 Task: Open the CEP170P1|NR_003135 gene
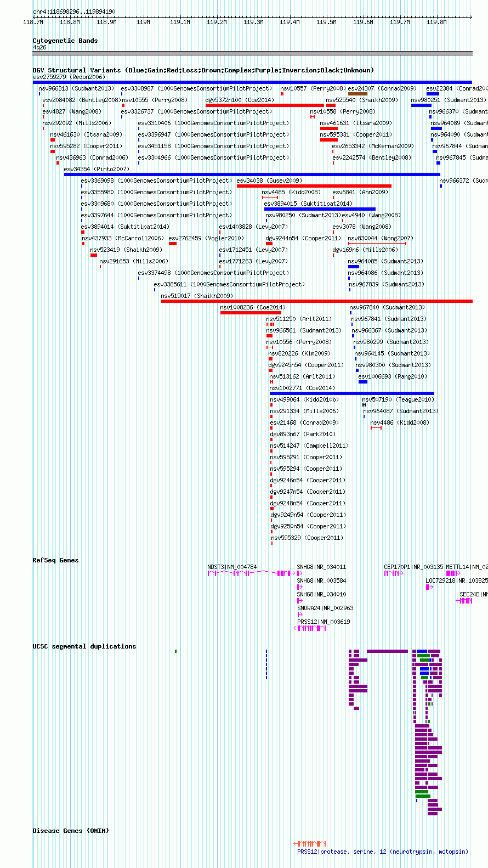click(413, 567)
